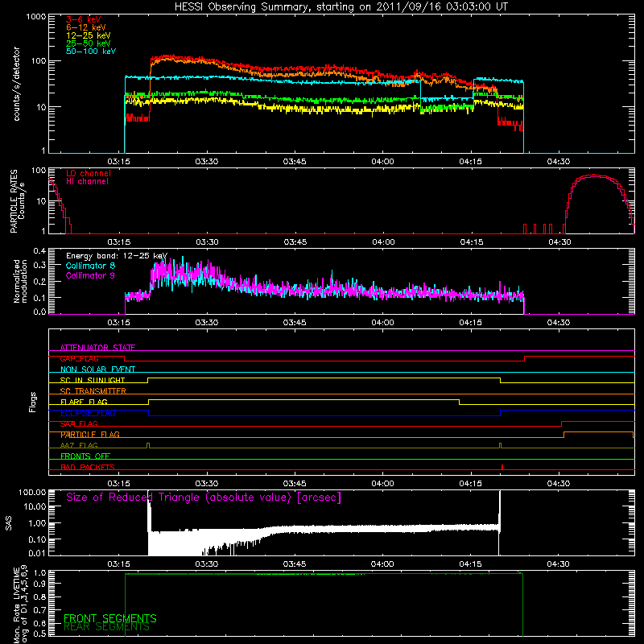Click the 04:00 tick label under the count-rate plot
This screenshot has width=644, height=644.
coord(383,162)
